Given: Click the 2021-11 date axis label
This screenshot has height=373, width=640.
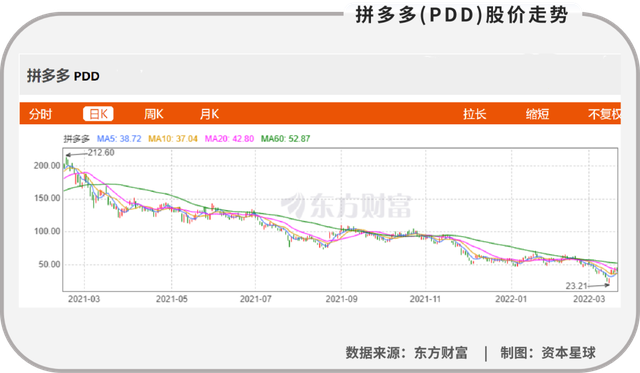Looking at the screenshot, I should (x=425, y=299).
